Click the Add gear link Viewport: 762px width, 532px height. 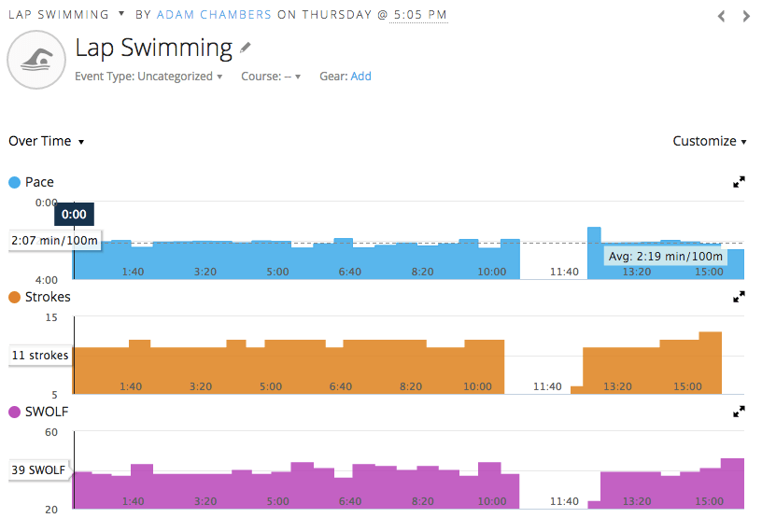360,77
